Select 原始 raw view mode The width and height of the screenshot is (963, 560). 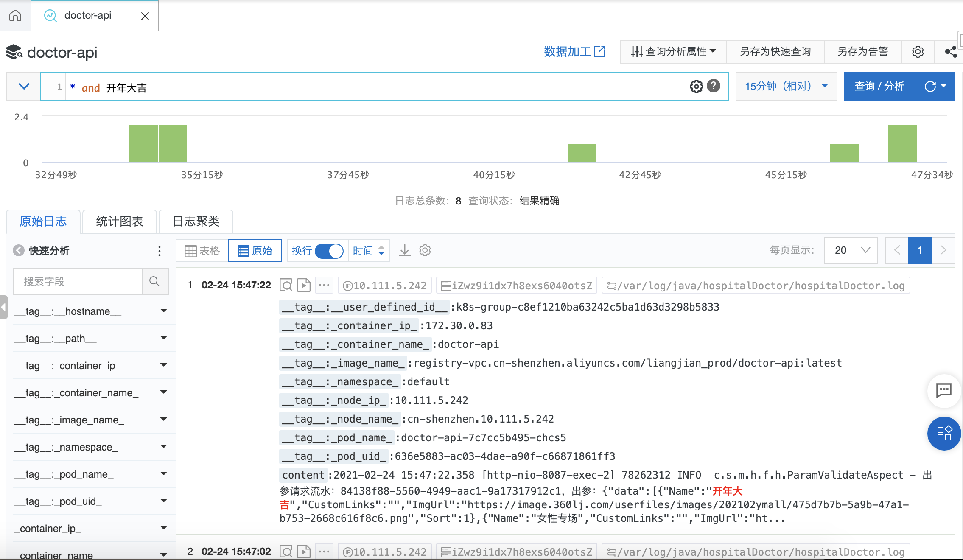tap(255, 251)
